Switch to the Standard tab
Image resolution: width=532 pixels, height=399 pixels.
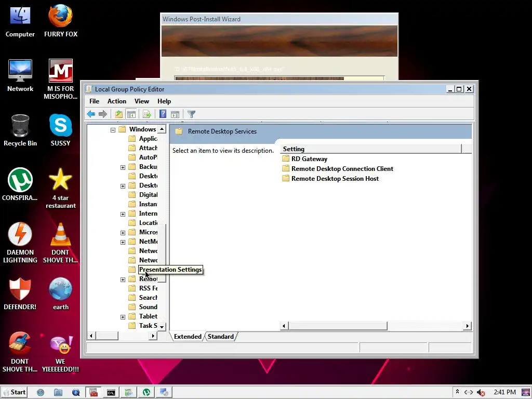[220, 336]
